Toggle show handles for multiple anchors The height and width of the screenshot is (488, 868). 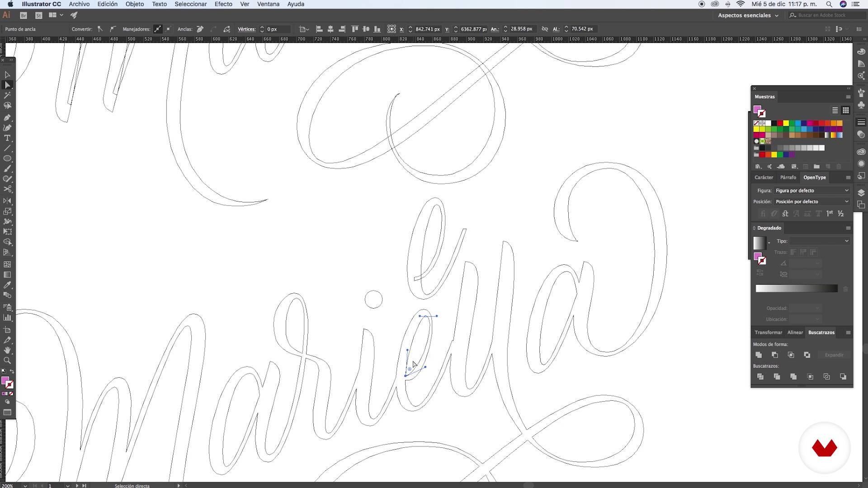157,29
